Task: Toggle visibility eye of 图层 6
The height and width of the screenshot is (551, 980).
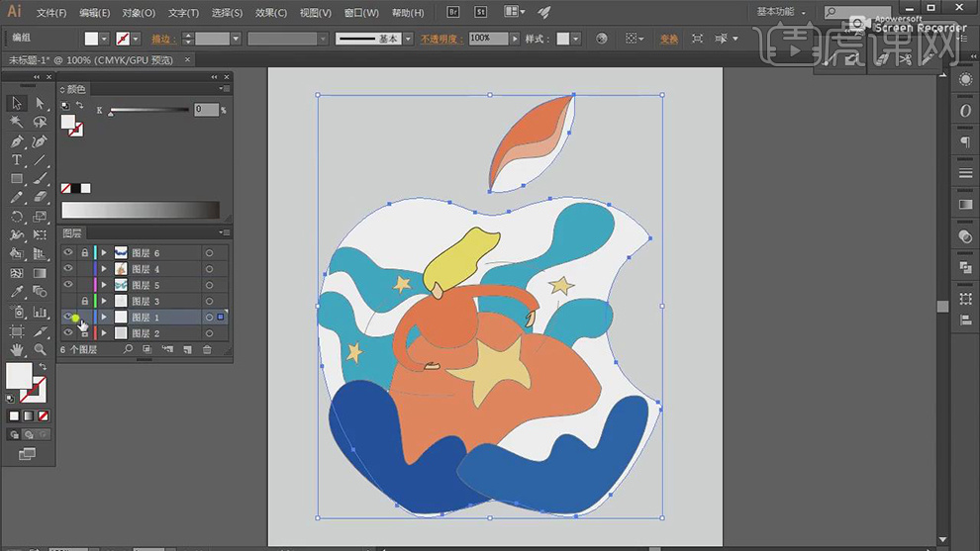Action: pos(68,252)
